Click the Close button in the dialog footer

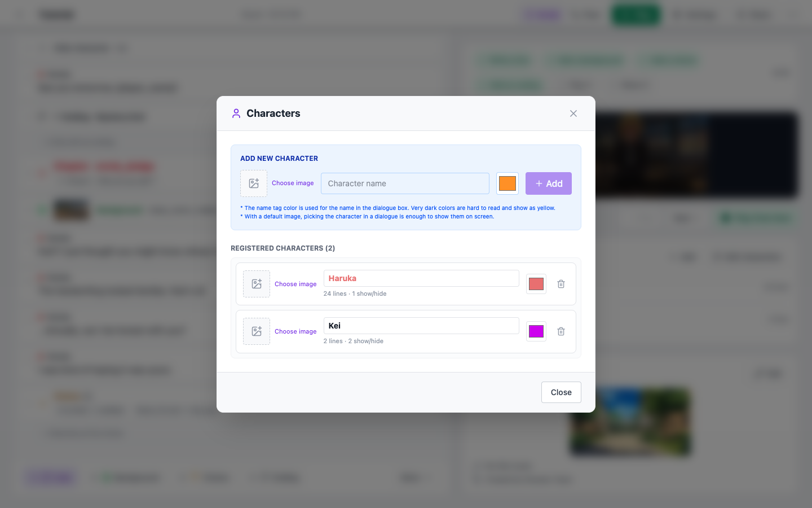(561, 392)
